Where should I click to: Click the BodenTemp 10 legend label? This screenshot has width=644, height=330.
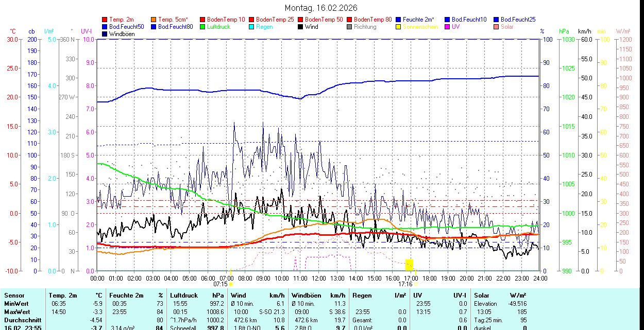(x=226, y=20)
